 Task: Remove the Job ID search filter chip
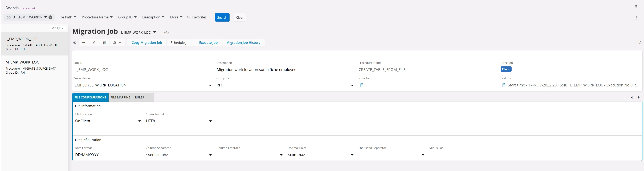50,17
